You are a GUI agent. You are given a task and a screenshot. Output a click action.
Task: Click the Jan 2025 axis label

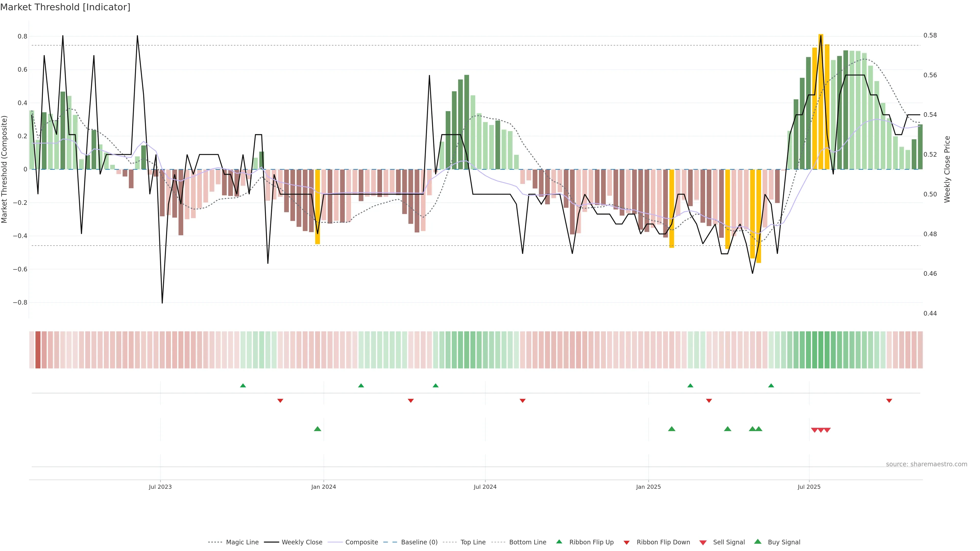[x=648, y=487]
